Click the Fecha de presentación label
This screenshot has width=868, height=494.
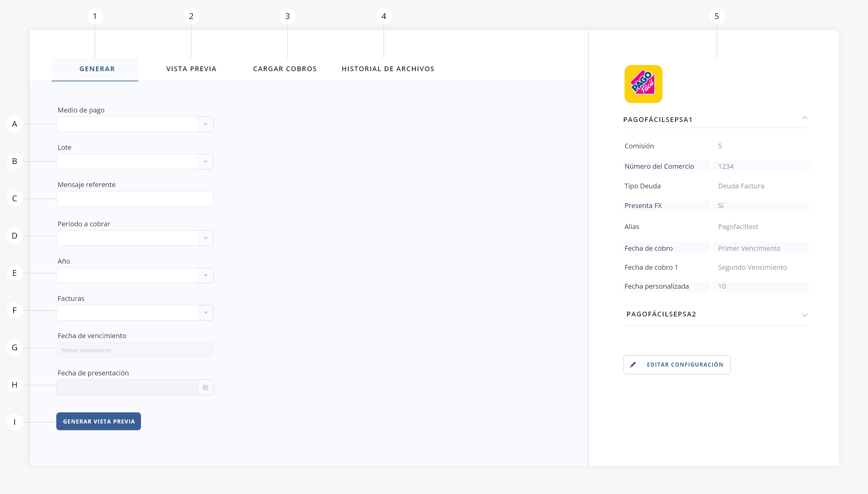click(93, 373)
